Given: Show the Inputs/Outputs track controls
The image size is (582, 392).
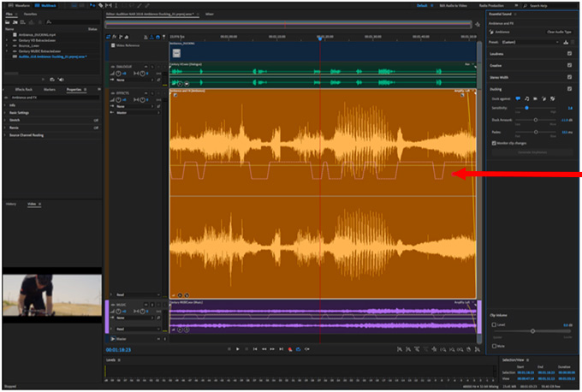Looking at the screenshot, I should coord(109,37).
